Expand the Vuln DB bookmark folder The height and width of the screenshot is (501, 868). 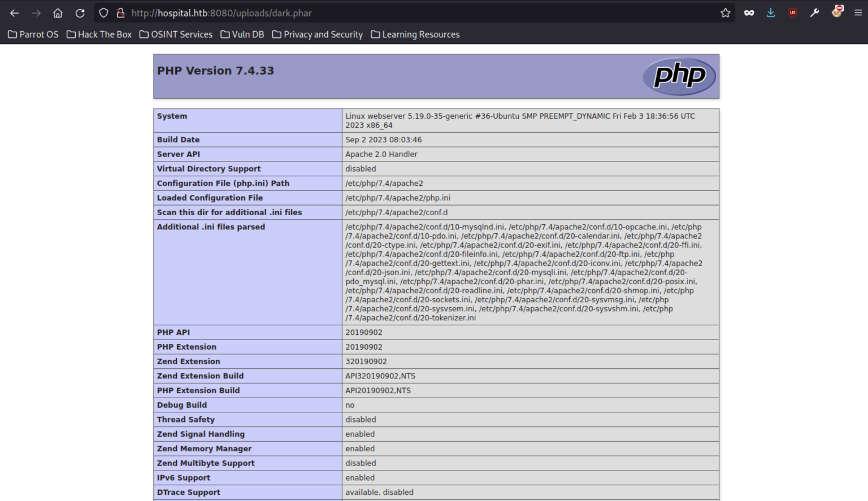coord(242,34)
